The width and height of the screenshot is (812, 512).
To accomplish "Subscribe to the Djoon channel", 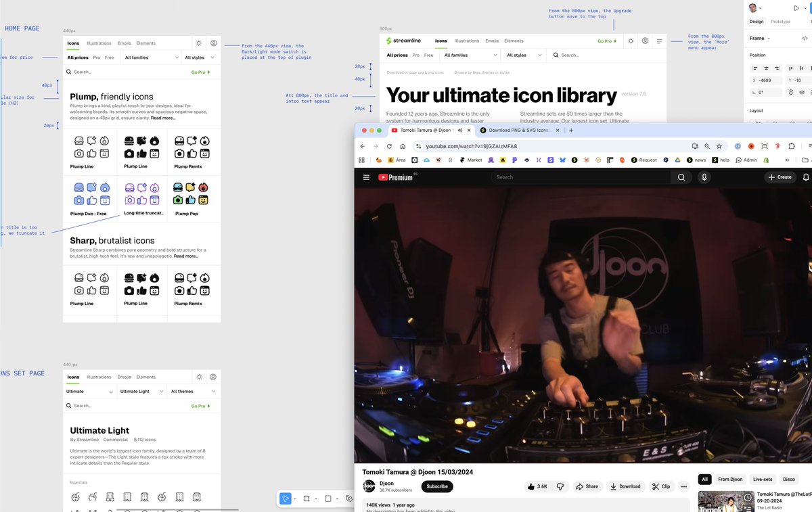I will (437, 486).
